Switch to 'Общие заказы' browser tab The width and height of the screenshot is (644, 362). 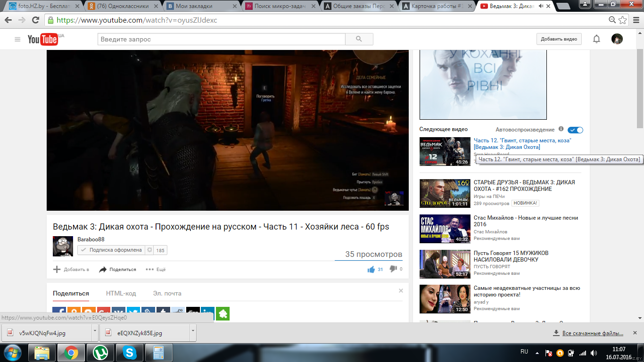tap(358, 6)
